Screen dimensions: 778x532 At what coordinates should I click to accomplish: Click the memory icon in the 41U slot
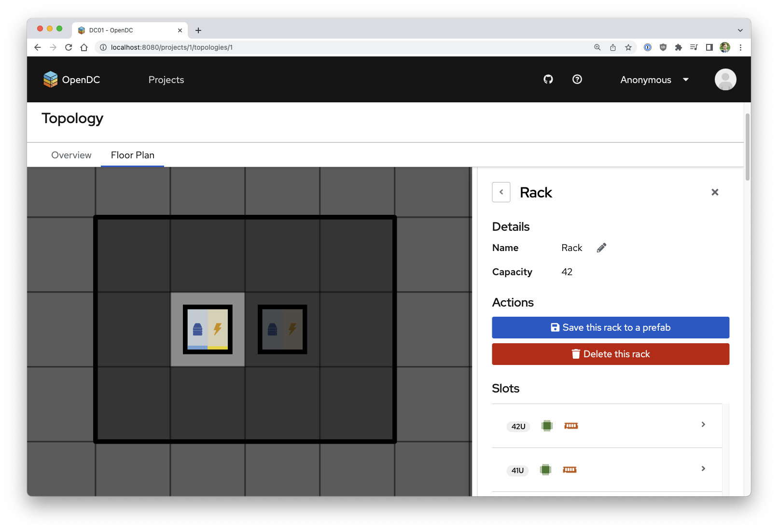pyautogui.click(x=570, y=470)
